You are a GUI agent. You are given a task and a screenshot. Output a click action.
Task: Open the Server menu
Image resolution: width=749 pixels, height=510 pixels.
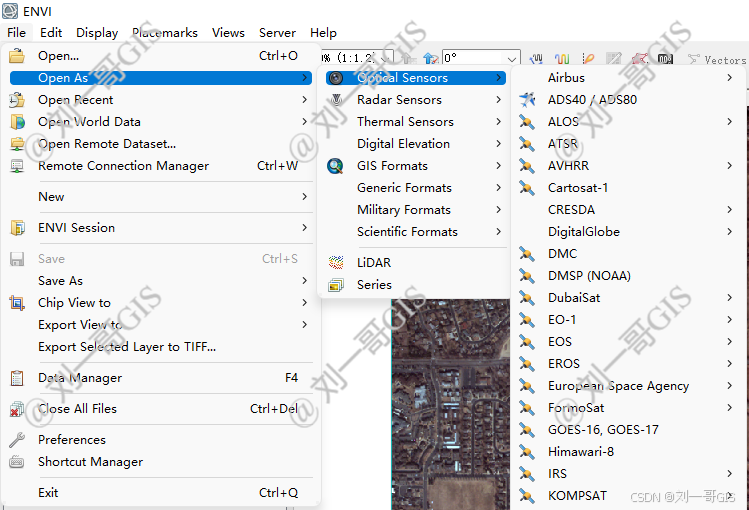pos(278,32)
